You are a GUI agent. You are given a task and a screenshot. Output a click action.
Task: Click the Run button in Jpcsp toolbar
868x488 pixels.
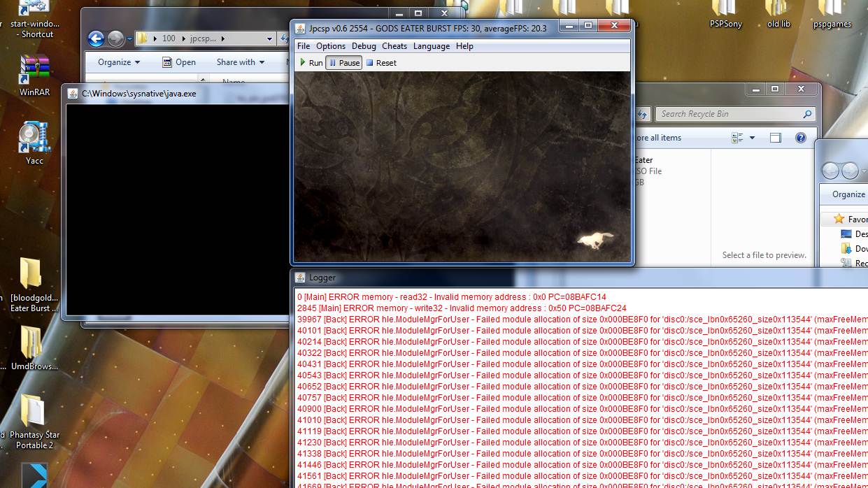click(311, 63)
